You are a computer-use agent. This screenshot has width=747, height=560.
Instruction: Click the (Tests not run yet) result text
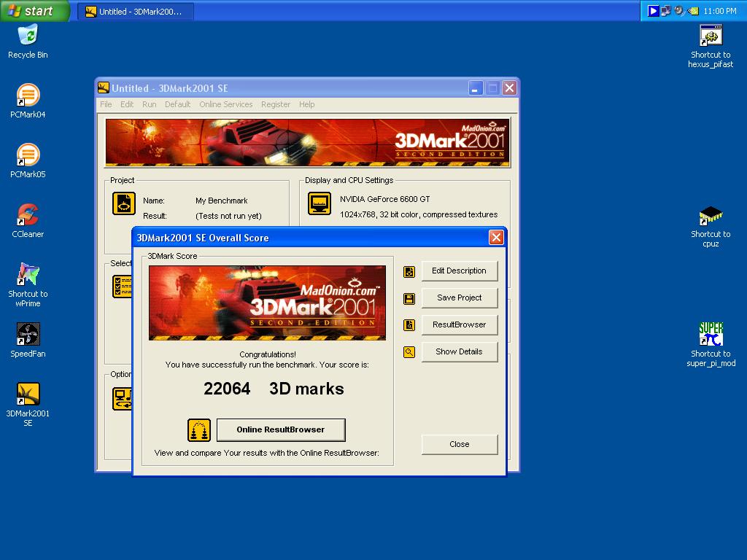228,216
